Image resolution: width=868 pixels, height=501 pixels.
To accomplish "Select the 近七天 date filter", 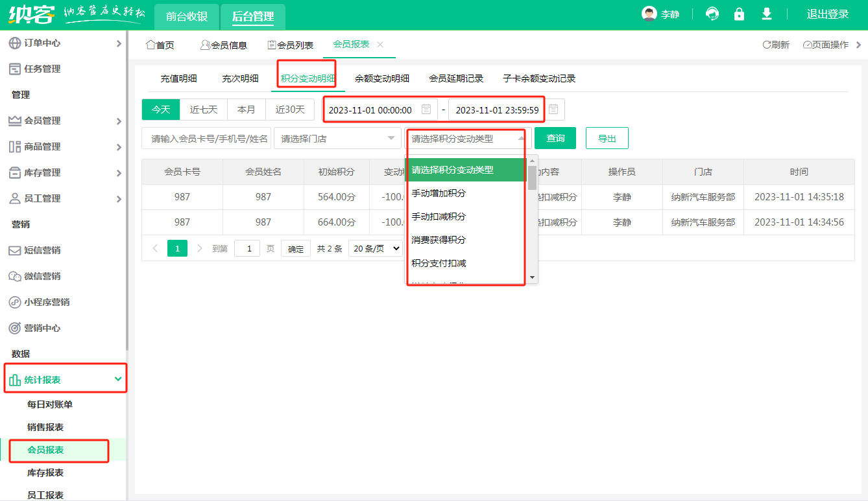I will [x=203, y=110].
